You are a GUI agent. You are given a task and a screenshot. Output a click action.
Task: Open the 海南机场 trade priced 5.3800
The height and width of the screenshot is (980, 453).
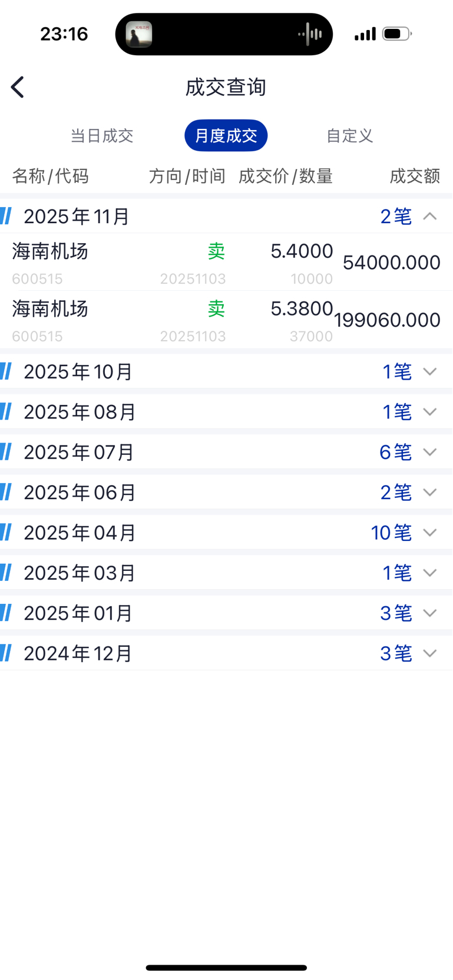click(x=226, y=320)
